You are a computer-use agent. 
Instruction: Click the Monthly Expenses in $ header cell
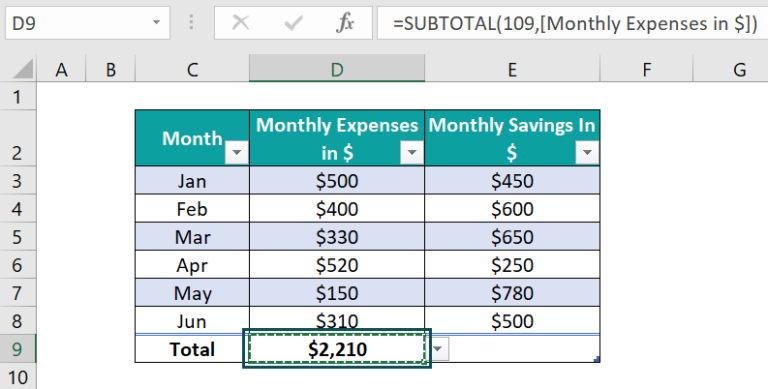point(337,138)
